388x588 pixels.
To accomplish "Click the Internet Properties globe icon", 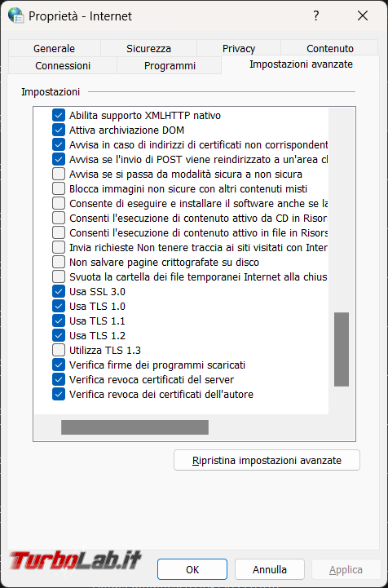I will (x=16, y=15).
